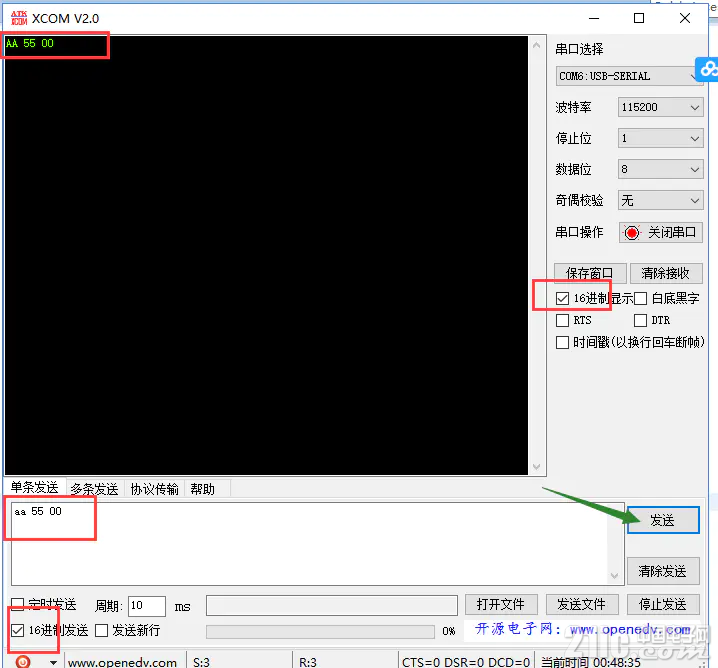The image size is (718, 668).
Task: Enable the 白底黑字 checkbox
Action: (x=640, y=299)
